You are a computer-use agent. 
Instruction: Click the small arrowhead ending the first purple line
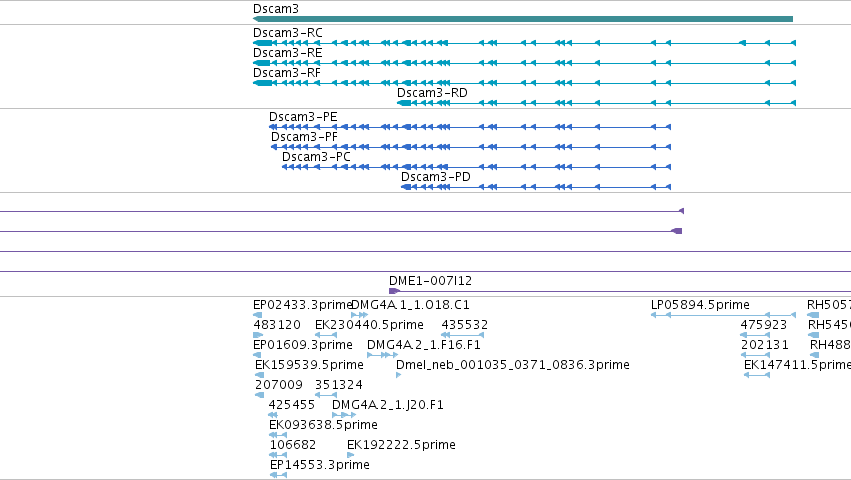[682, 211]
